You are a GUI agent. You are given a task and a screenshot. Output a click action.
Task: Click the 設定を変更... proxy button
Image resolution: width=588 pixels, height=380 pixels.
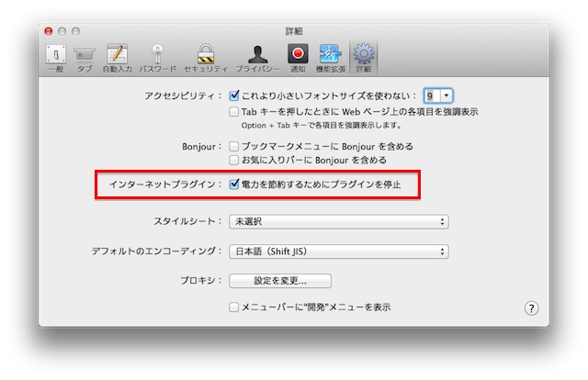pyautogui.click(x=279, y=281)
